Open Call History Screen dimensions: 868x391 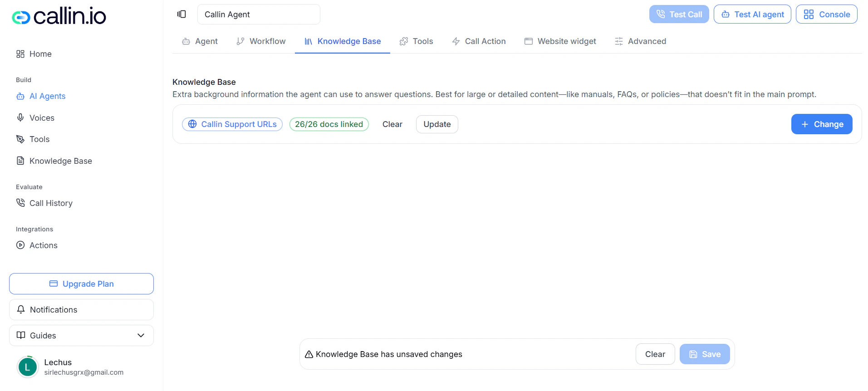point(44,203)
